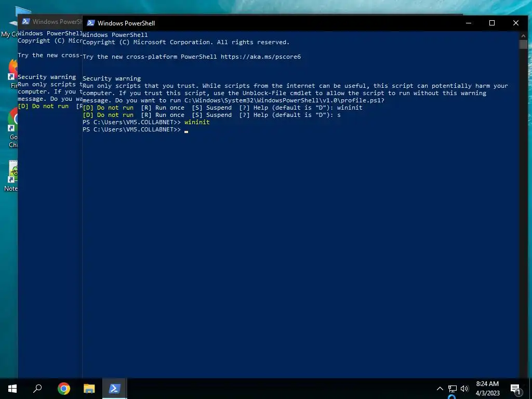Image resolution: width=532 pixels, height=399 pixels.
Task: Open File Explorer from the taskbar
Action: [x=89, y=389]
